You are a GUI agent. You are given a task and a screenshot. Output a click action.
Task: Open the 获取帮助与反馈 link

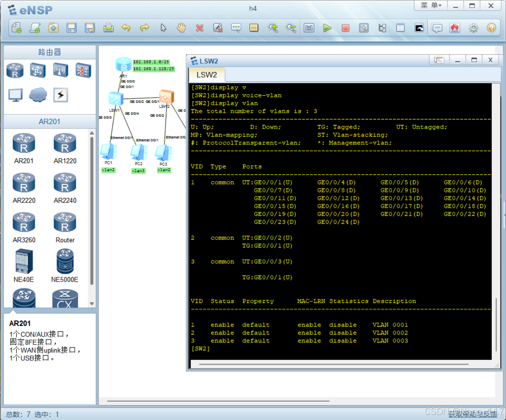[473, 414]
